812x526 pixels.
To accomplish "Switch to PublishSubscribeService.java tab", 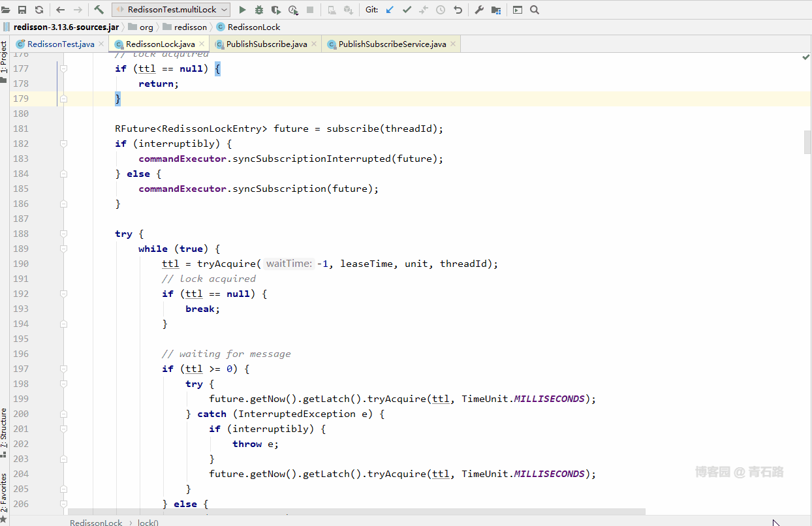I will coord(392,44).
